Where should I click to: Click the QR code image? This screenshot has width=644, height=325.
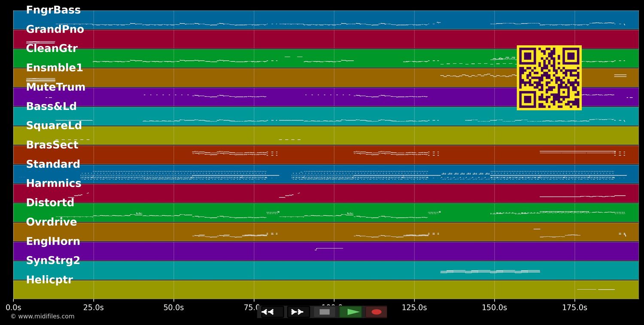(x=549, y=78)
